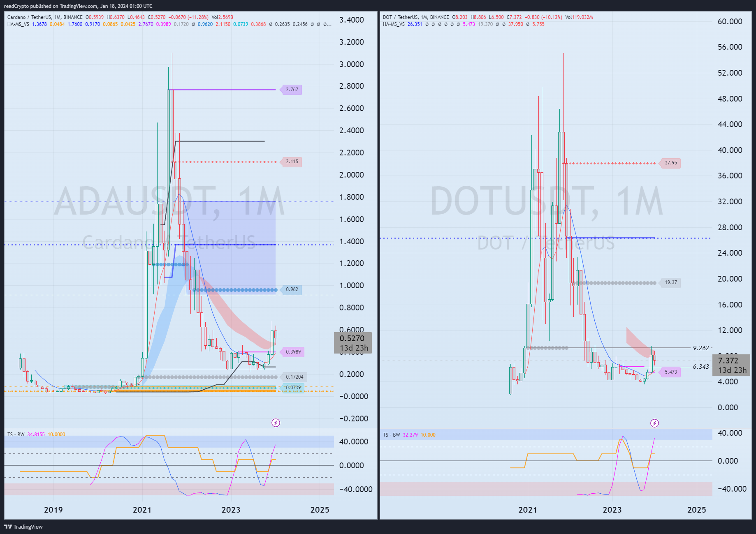This screenshot has width=756, height=534.
Task: Click the 2019 time axis label on ADA chart
Action: click(53, 510)
